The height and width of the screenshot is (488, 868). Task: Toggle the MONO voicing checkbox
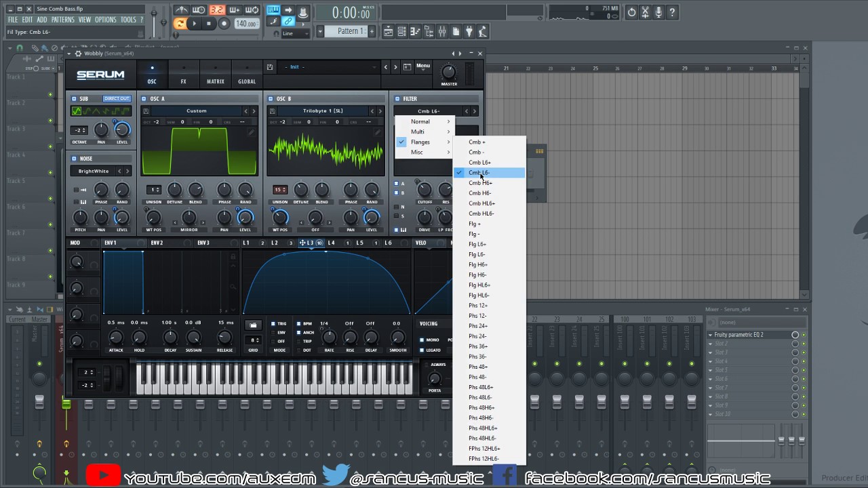[x=422, y=340]
